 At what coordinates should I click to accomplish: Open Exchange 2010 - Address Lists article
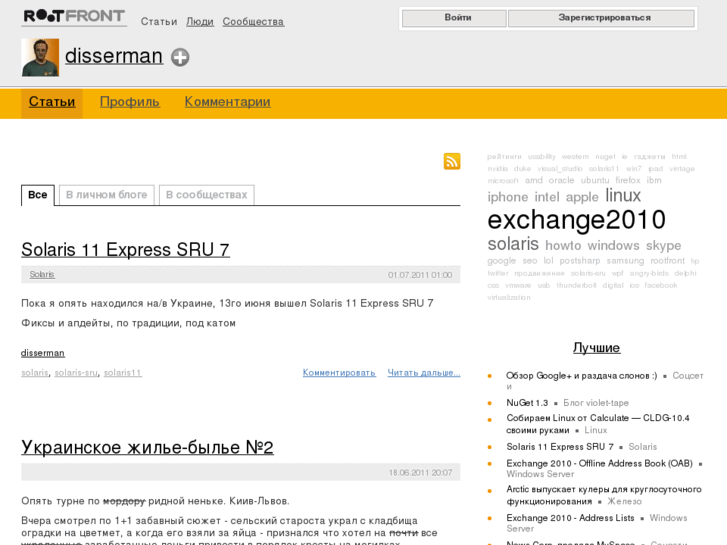pos(570,518)
